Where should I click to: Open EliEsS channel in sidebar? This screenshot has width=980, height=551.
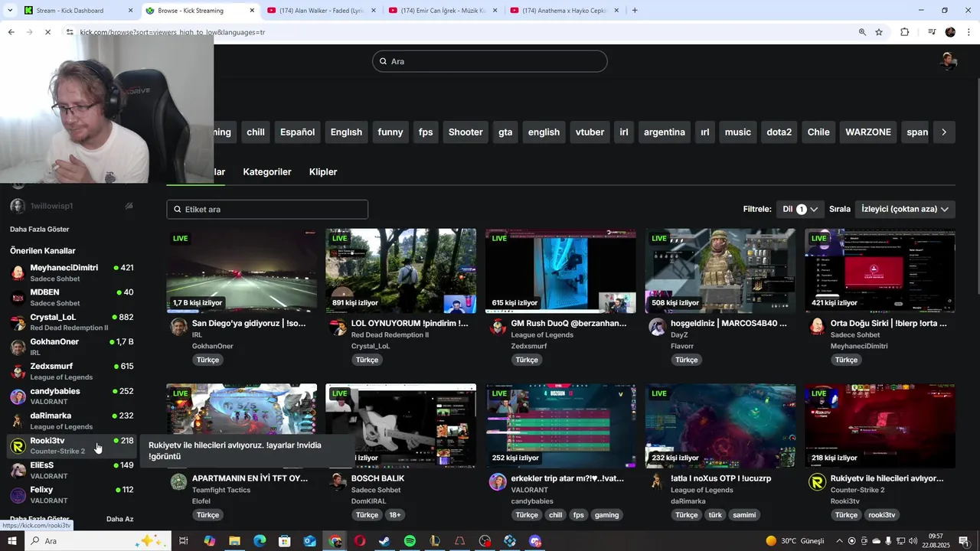tap(71, 470)
